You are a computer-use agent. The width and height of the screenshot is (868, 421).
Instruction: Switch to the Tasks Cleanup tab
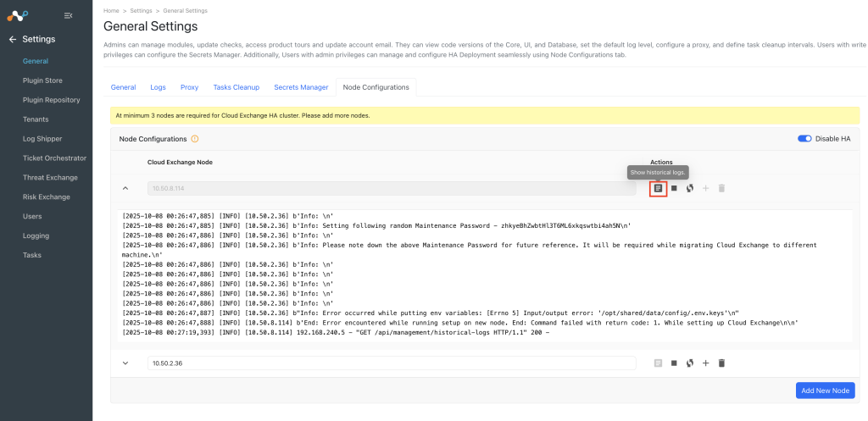coord(236,87)
